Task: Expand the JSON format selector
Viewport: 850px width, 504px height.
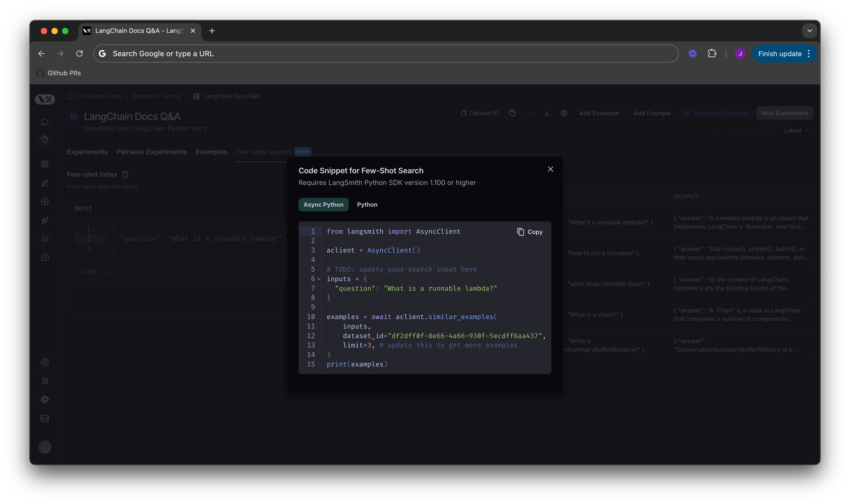Action: click(109, 271)
